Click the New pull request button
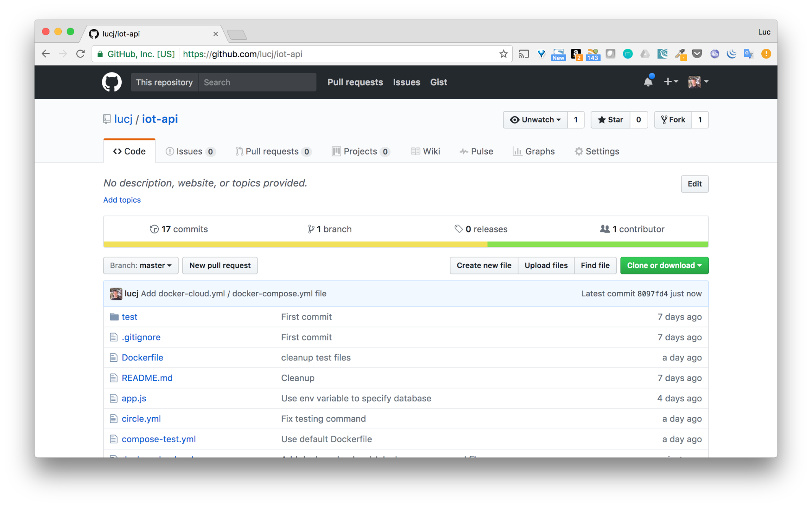 (x=219, y=265)
